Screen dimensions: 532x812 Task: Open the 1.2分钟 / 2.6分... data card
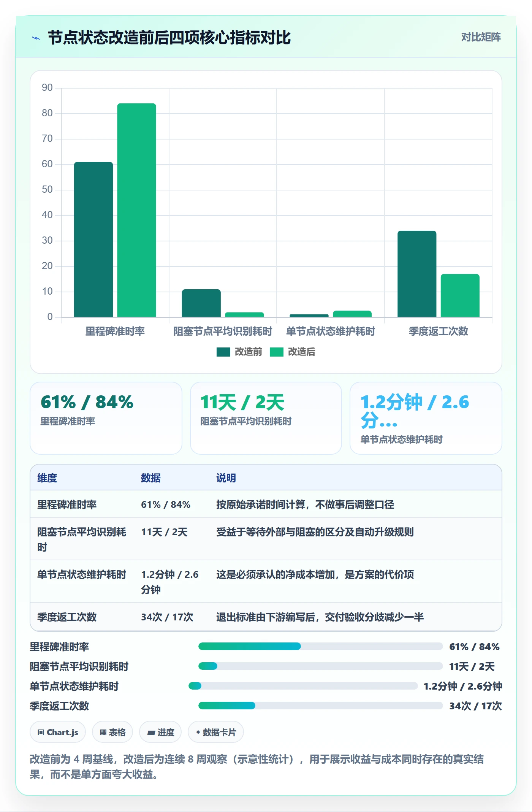pyautogui.click(x=426, y=418)
